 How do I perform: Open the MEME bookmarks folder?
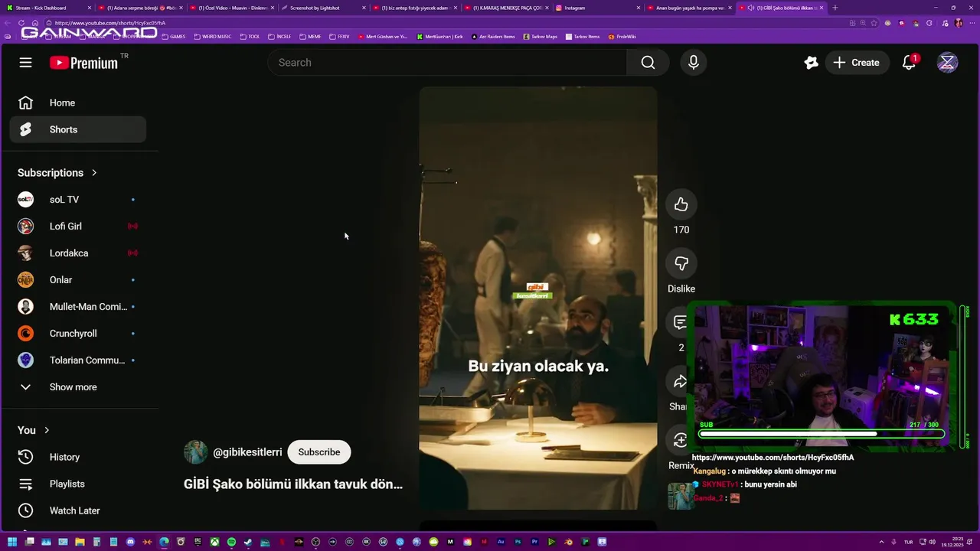click(310, 37)
